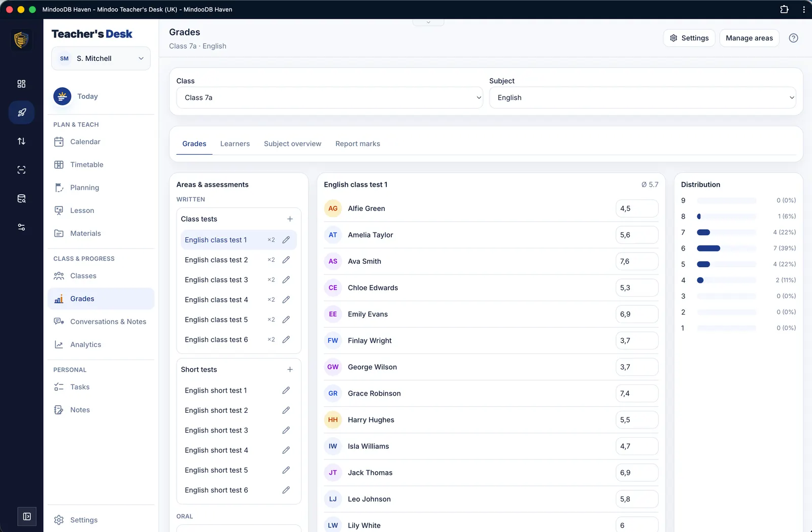Click the sync arrows icon in rail

pos(21,141)
